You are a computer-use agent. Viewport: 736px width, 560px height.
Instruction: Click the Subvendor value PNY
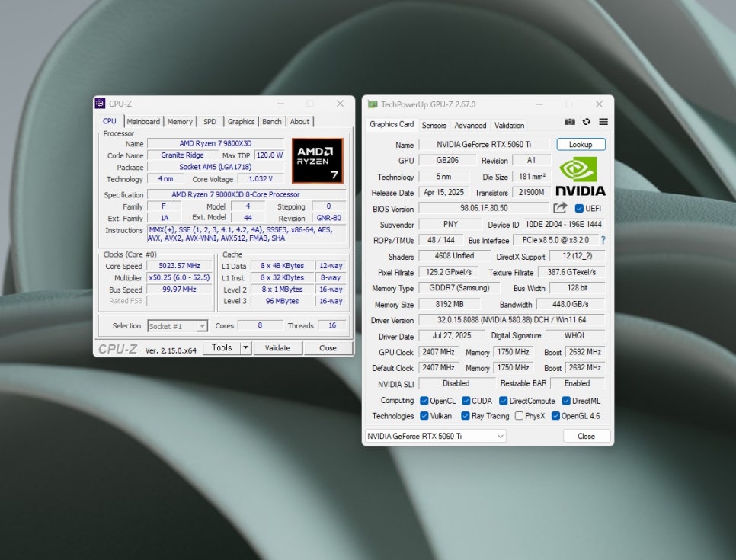pyautogui.click(x=450, y=224)
